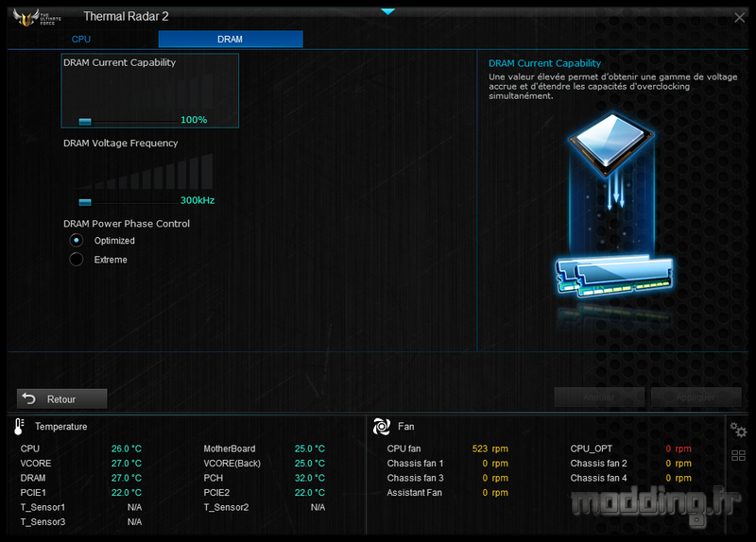
Task: Click the Fan panel icon
Action: point(382,427)
